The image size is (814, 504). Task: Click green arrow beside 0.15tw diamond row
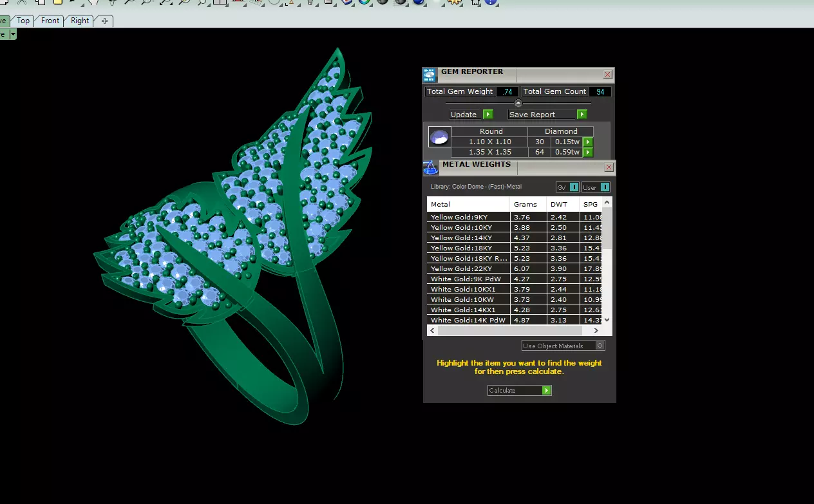[588, 142]
